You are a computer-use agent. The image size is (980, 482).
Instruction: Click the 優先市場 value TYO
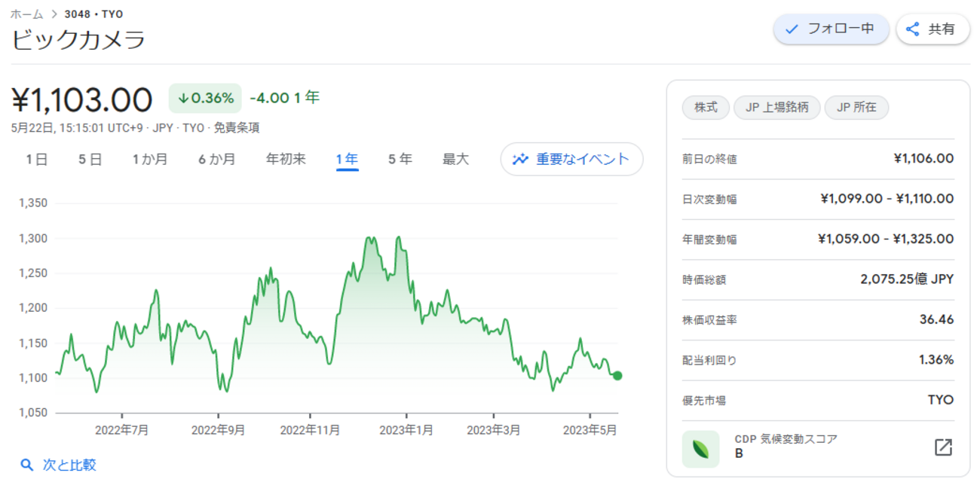point(941,400)
